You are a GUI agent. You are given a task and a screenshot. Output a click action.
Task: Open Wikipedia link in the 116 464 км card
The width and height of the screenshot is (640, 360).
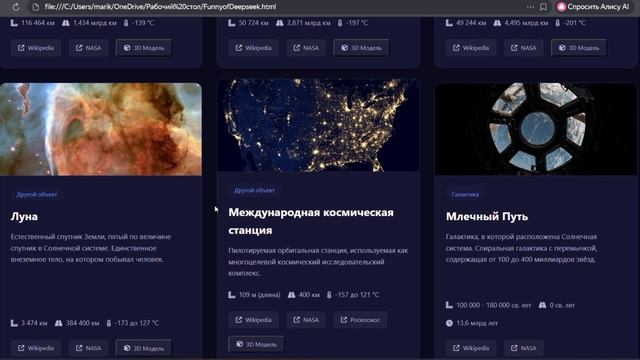[x=36, y=48]
